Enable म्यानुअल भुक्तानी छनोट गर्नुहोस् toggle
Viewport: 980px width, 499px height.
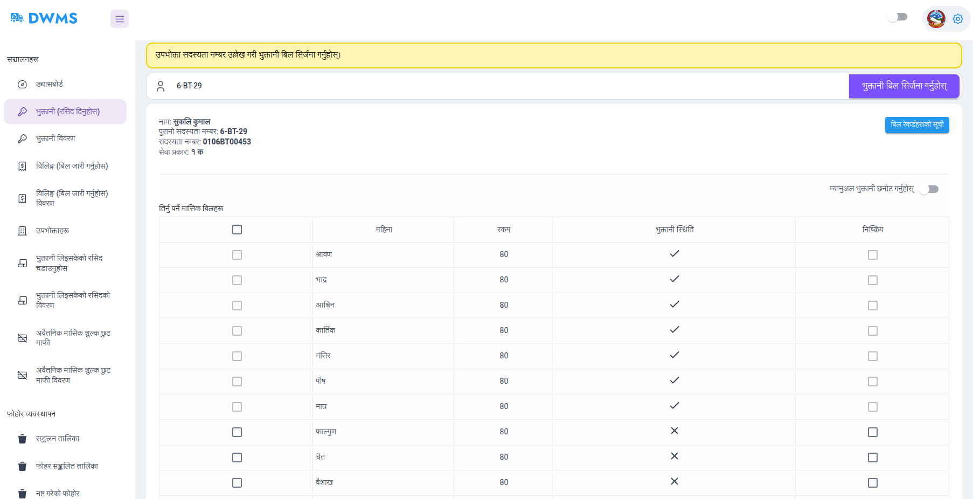pos(930,189)
